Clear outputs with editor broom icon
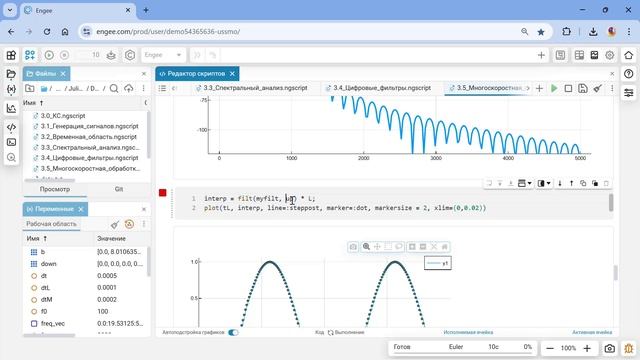The width and height of the screenshot is (640, 360). tap(598, 88)
